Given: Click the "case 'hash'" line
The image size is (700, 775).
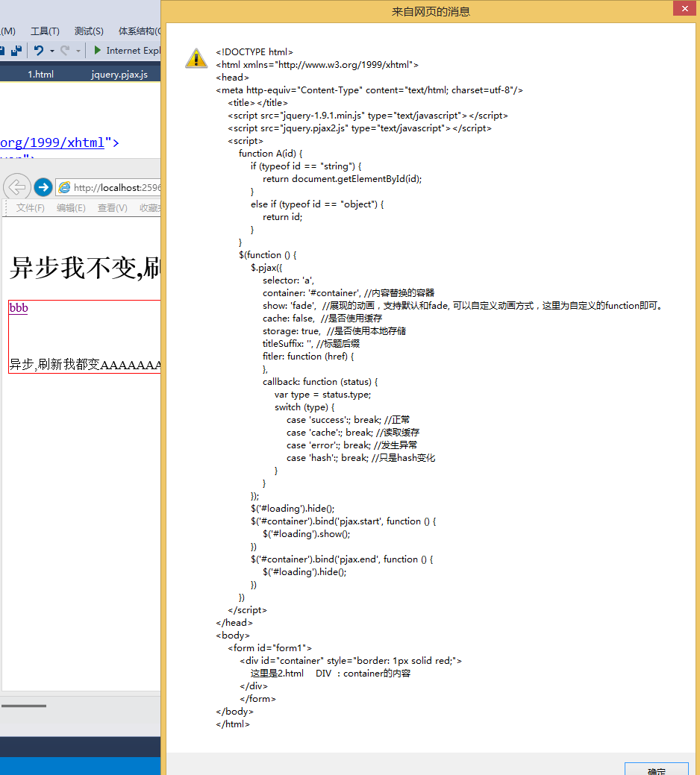Looking at the screenshot, I should [361, 458].
